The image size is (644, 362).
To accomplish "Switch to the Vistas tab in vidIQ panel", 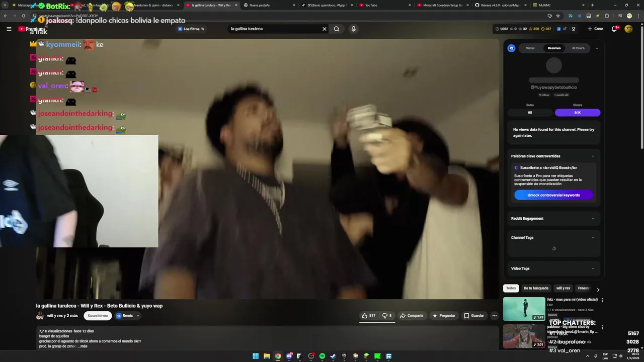I will (x=530, y=48).
